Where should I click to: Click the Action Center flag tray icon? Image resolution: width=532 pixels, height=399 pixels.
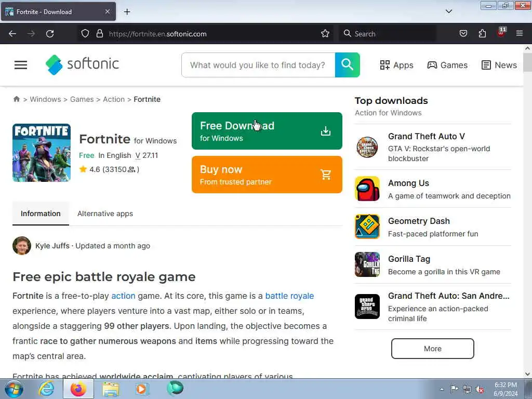point(454,389)
